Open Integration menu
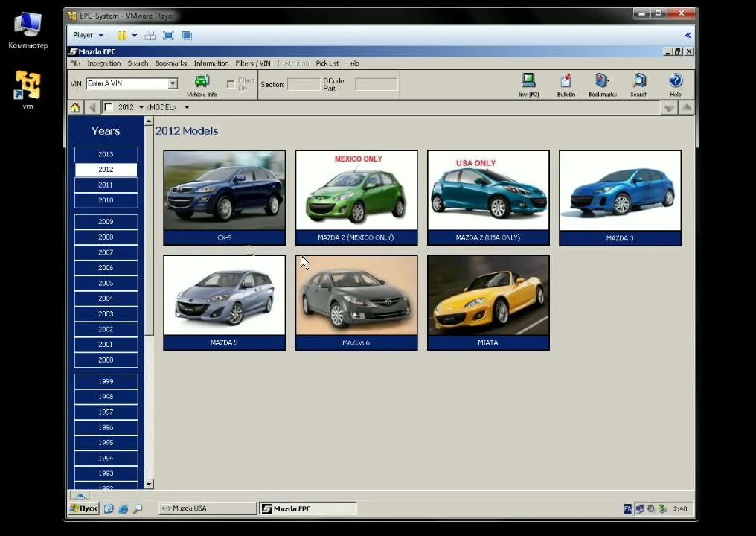The image size is (756, 536). [104, 63]
